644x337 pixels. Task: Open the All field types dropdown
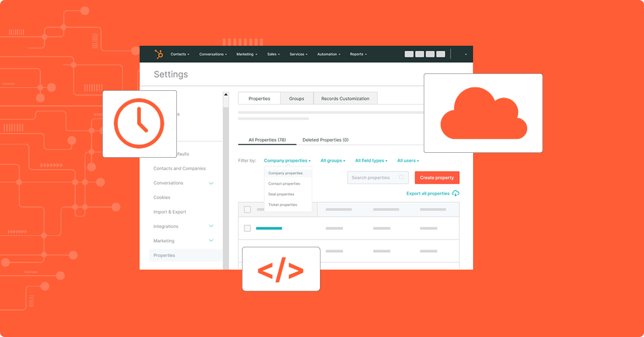point(371,161)
